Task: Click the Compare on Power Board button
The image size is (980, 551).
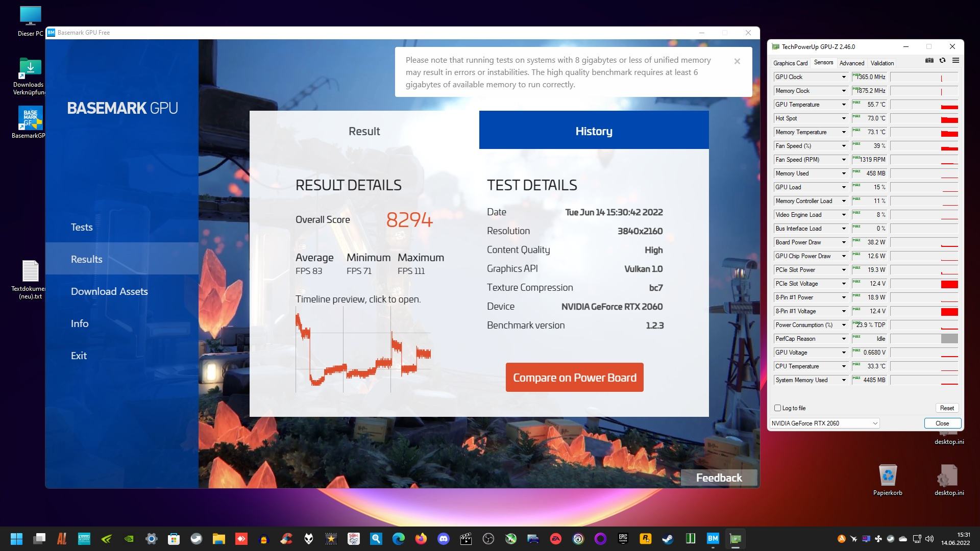Action: tap(575, 378)
